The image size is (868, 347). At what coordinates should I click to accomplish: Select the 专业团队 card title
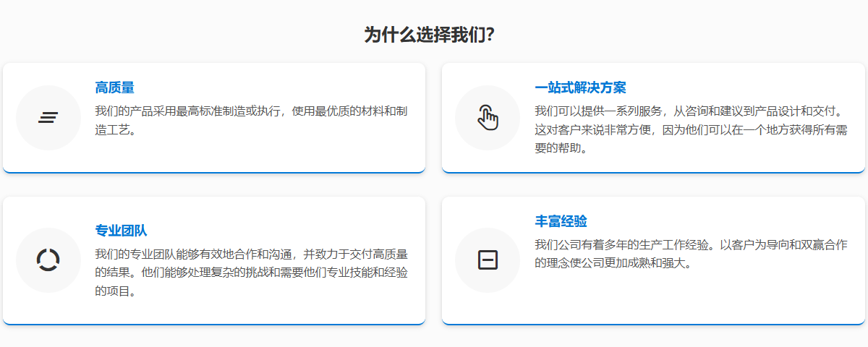[121, 231]
